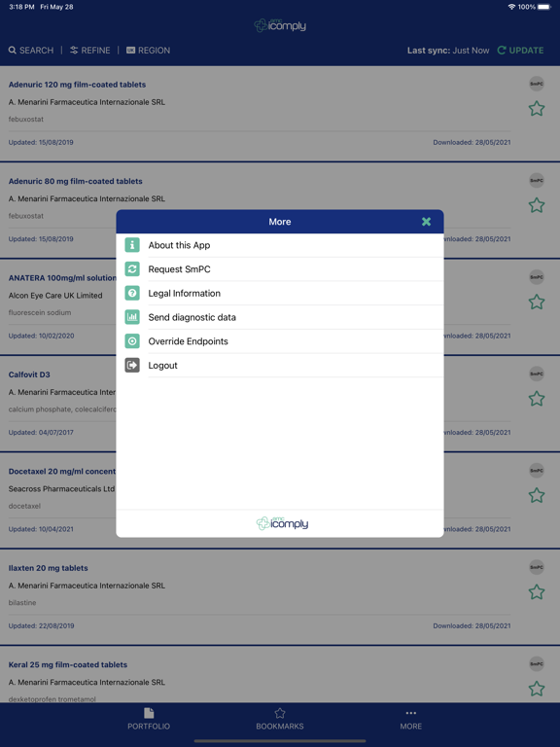Open REGION selector in toolbar
This screenshot has width=560, height=747.
coord(148,51)
